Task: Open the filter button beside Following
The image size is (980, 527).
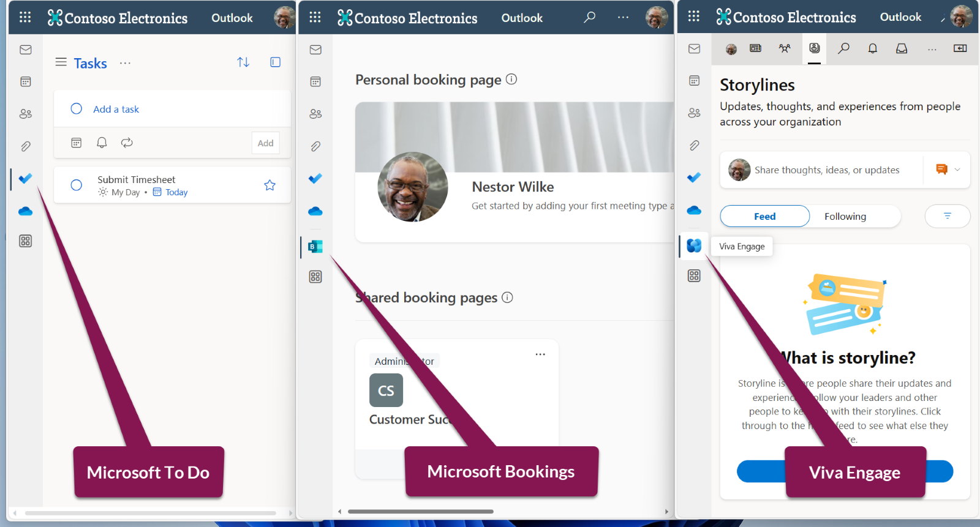Action: pyautogui.click(x=948, y=216)
